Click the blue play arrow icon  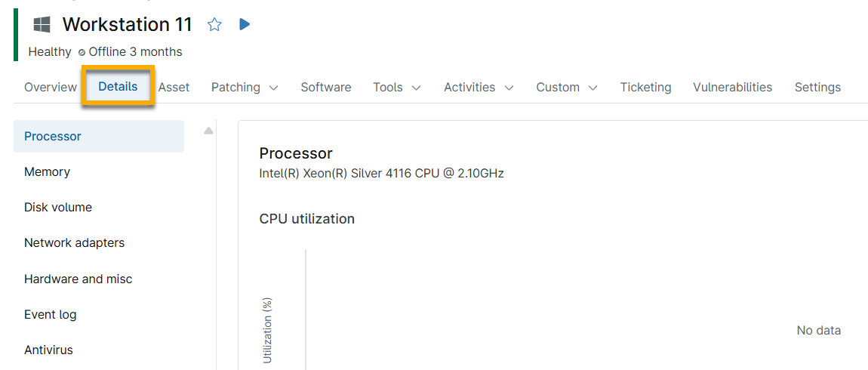pyautogui.click(x=245, y=24)
